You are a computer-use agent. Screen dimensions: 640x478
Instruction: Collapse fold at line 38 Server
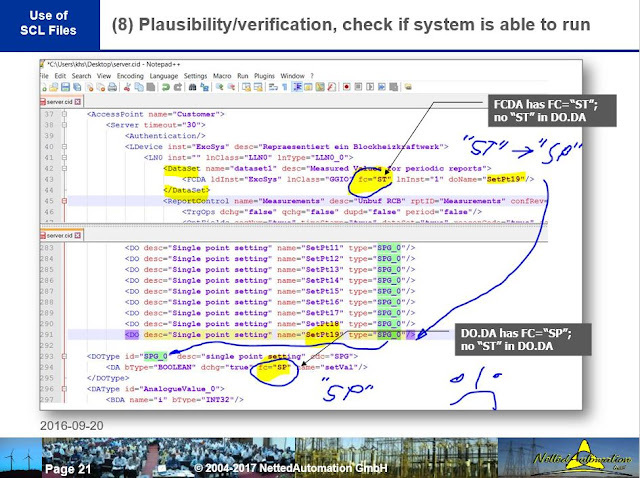[x=64, y=125]
